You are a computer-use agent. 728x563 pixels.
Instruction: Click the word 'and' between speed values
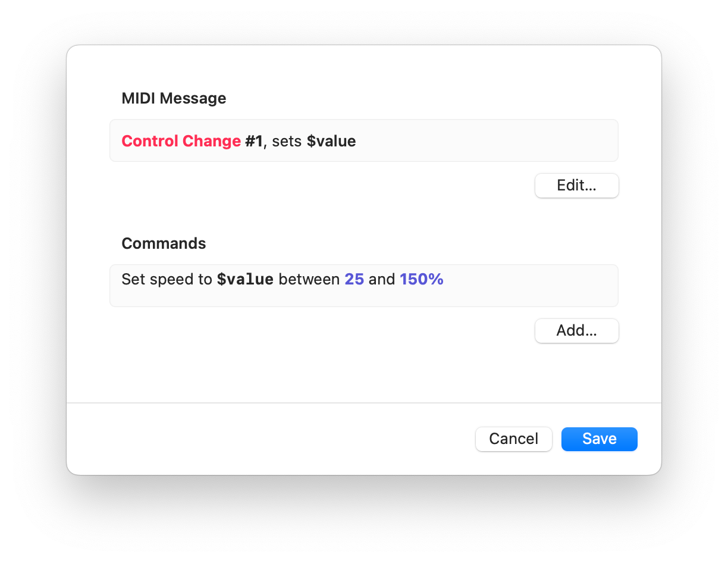(x=382, y=279)
